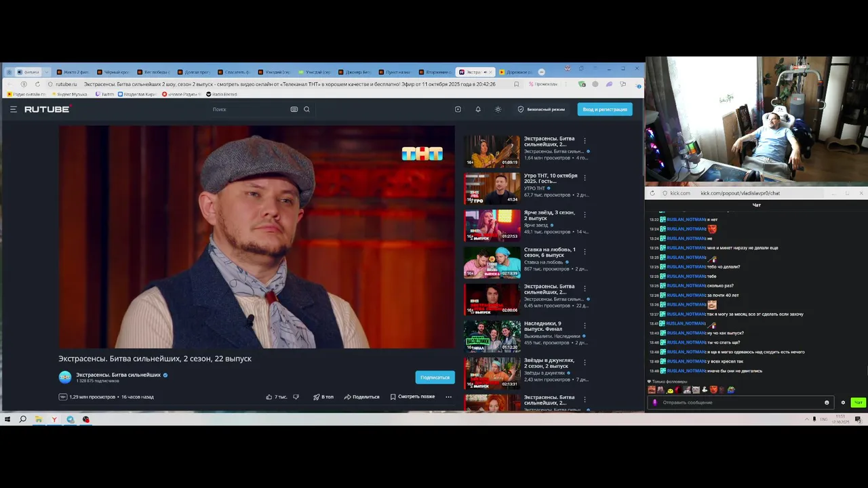Open the Windows Start button
The height and width of the screenshot is (488, 868).
[7, 420]
